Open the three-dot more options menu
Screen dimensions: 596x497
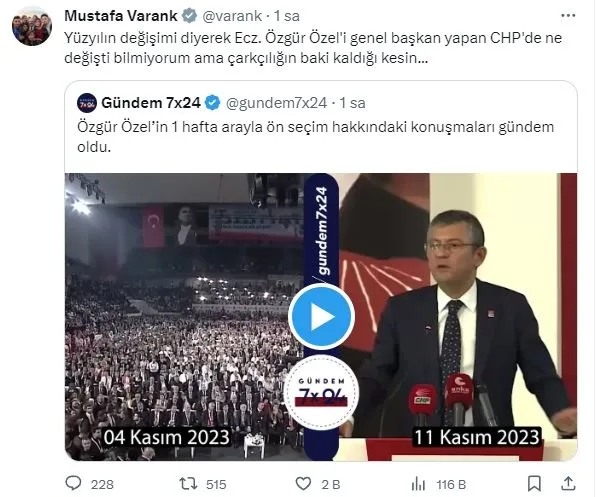pyautogui.click(x=568, y=16)
